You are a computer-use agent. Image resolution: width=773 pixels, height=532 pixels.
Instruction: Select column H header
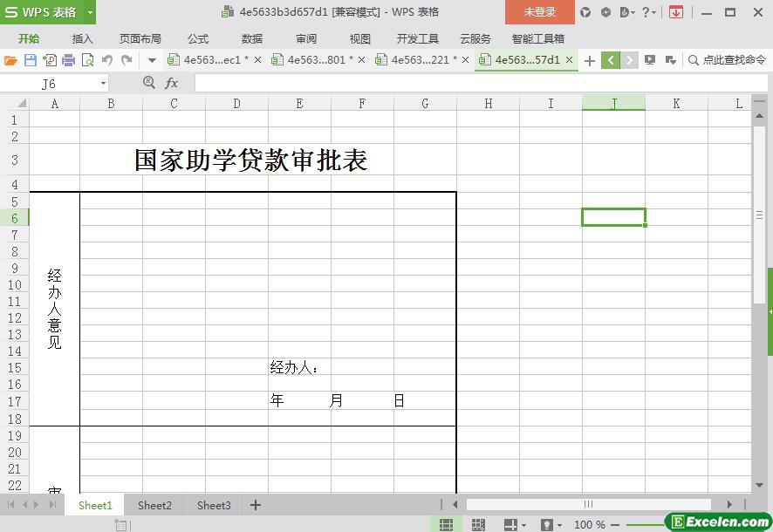click(x=488, y=104)
